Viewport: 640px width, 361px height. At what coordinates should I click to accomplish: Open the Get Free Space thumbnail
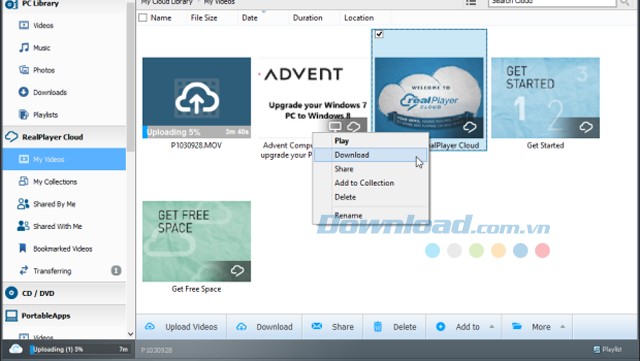coord(196,241)
